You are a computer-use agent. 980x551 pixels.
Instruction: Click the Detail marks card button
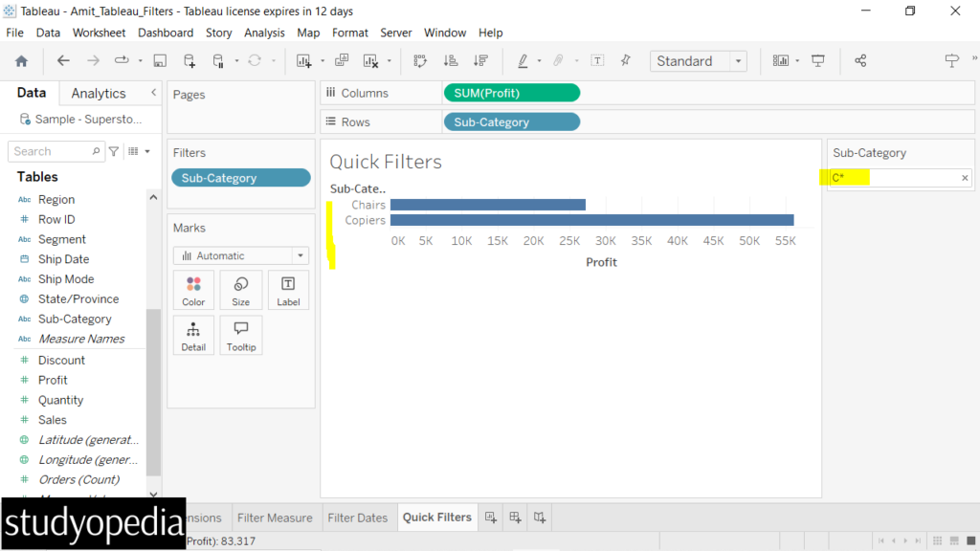coord(193,336)
